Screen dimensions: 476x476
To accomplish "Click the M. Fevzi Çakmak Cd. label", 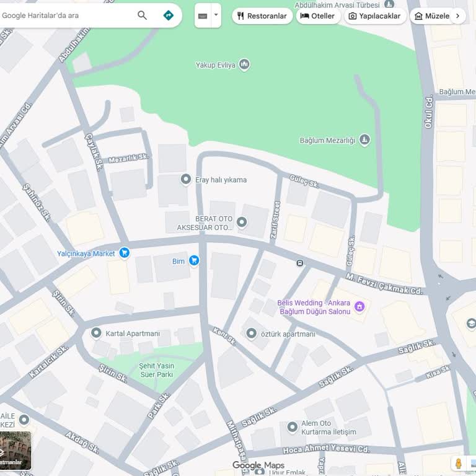I will click(384, 284).
